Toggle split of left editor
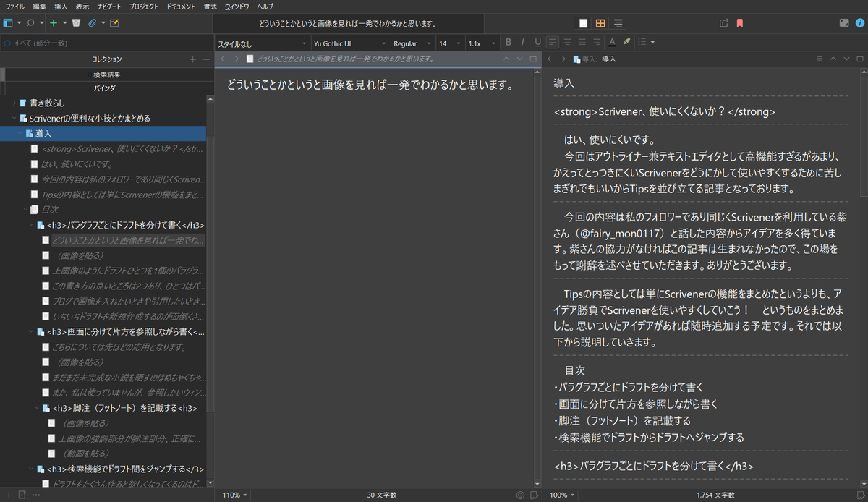Image resolution: width=868 pixels, height=502 pixels. (x=533, y=59)
